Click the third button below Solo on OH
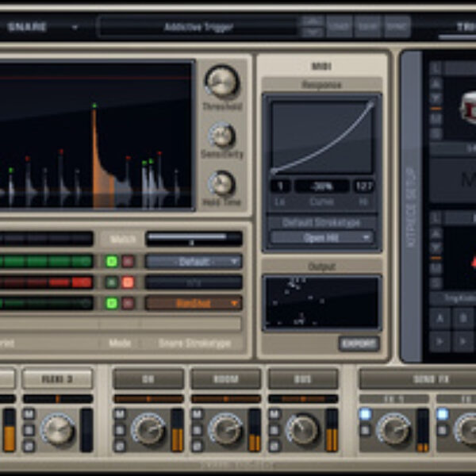 (120, 446)
